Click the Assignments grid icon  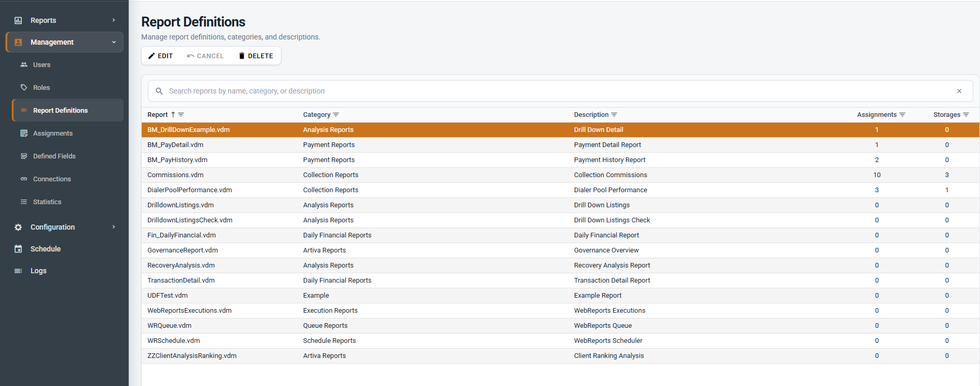point(24,134)
